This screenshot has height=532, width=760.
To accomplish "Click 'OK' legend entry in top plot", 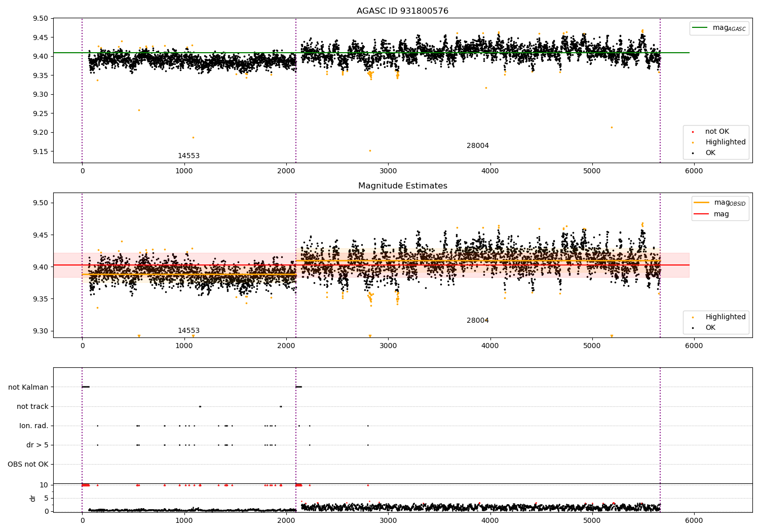I will tap(704, 153).
